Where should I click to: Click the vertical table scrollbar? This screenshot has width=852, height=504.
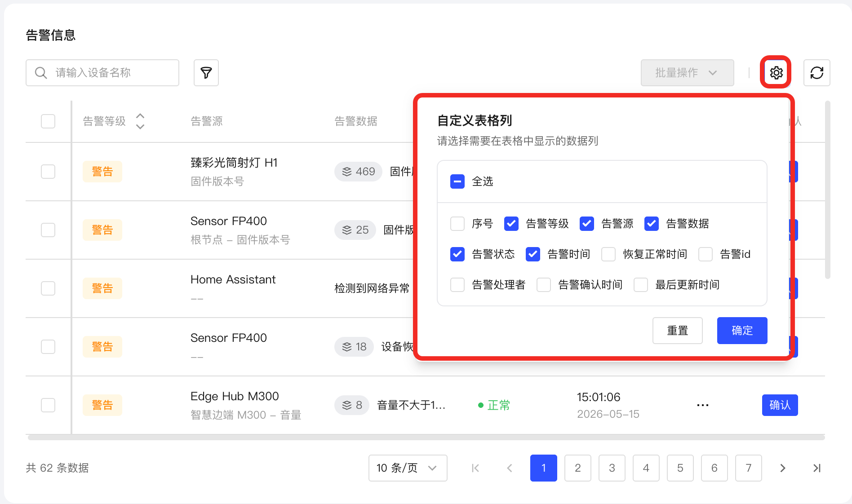point(827,190)
